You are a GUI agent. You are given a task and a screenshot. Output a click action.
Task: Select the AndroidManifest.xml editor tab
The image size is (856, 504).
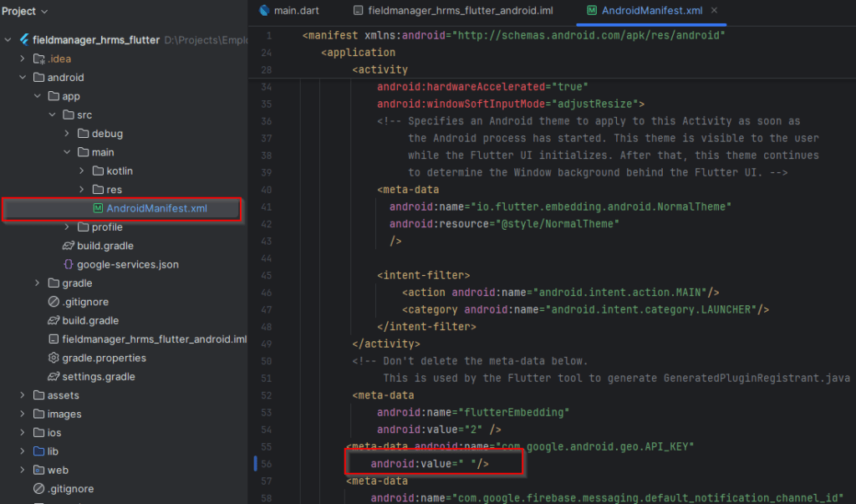[652, 10]
